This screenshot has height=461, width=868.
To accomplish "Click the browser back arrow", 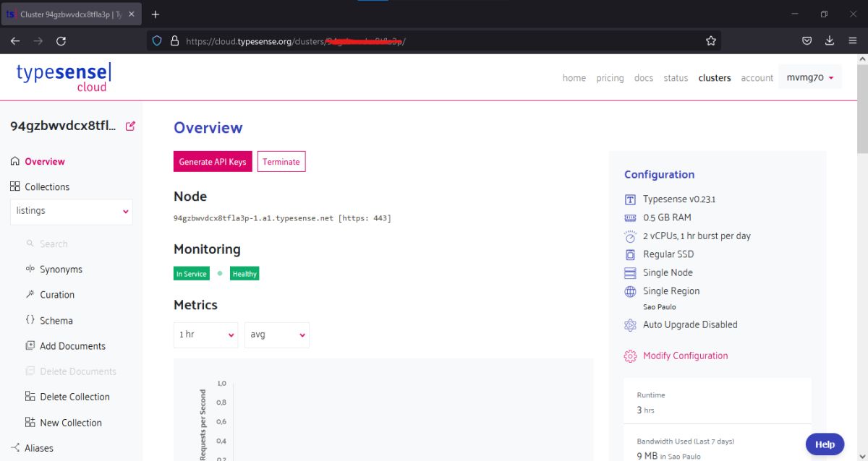I will pyautogui.click(x=15, y=41).
